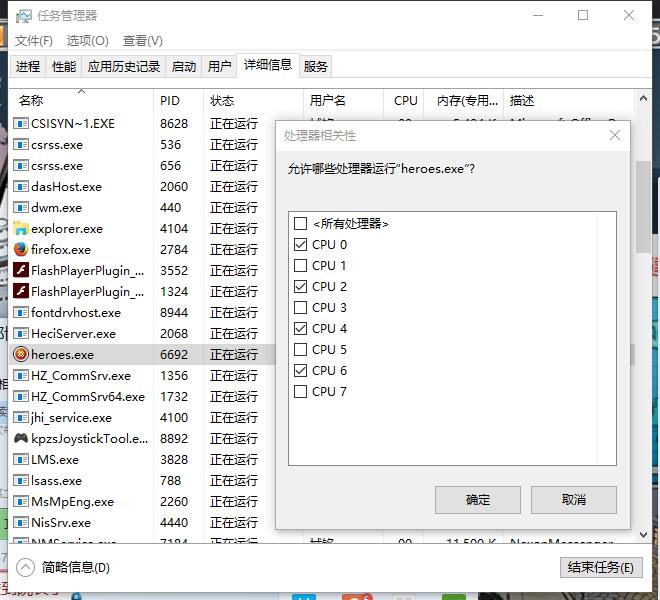660x600 pixels.
Task: Enable the CPU 7 checkbox
Action: pyautogui.click(x=300, y=392)
